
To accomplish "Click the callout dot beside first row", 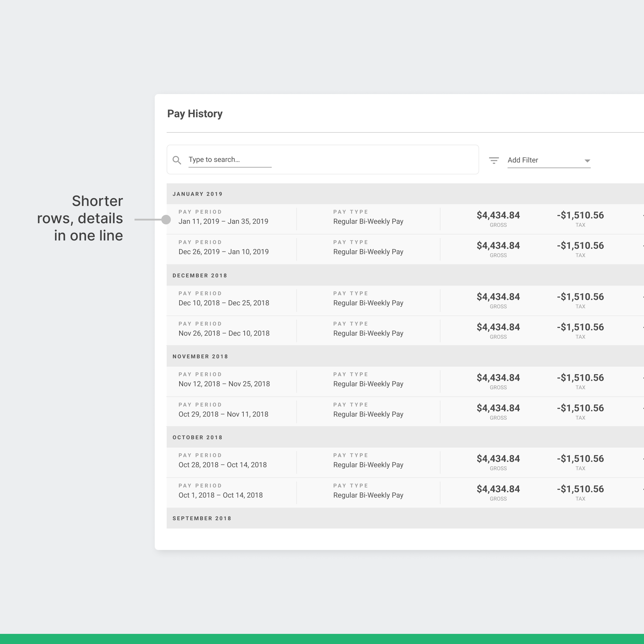I will 166,220.
